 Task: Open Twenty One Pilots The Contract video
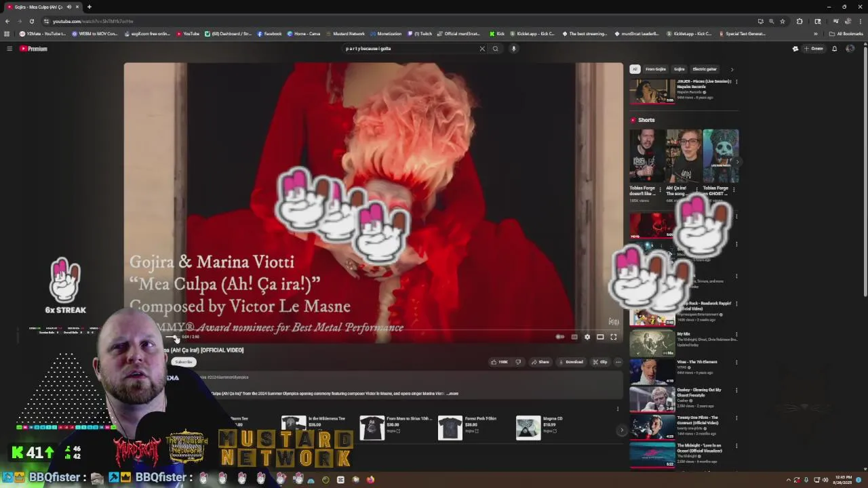coord(652,427)
